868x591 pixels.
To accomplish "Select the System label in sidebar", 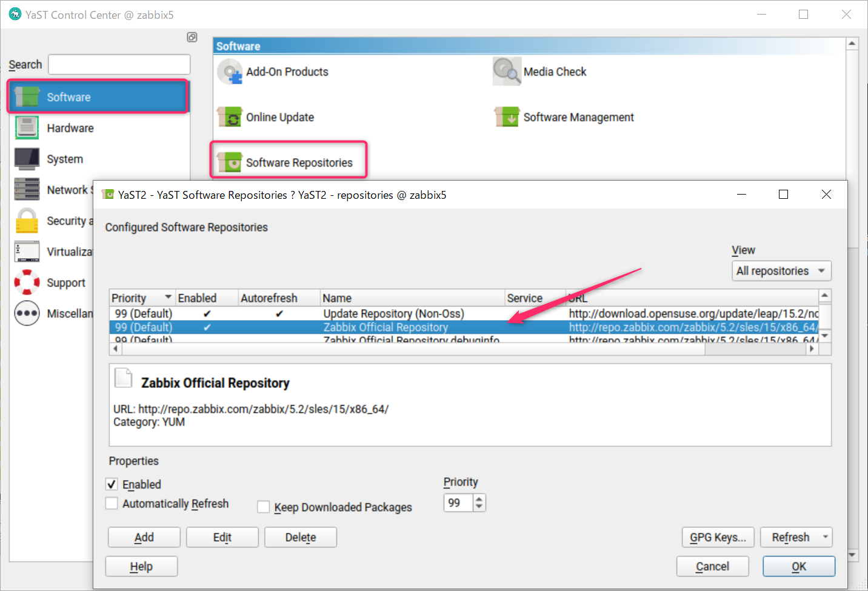I will tap(65, 159).
